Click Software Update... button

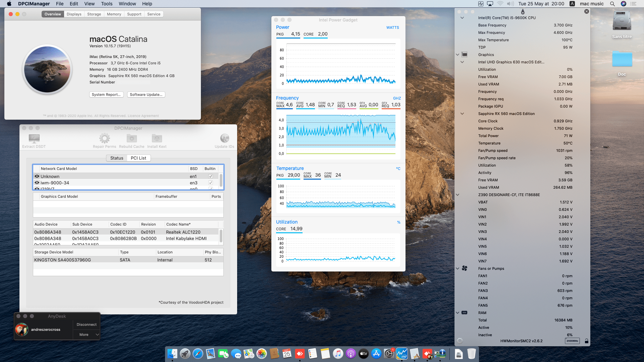click(x=146, y=95)
